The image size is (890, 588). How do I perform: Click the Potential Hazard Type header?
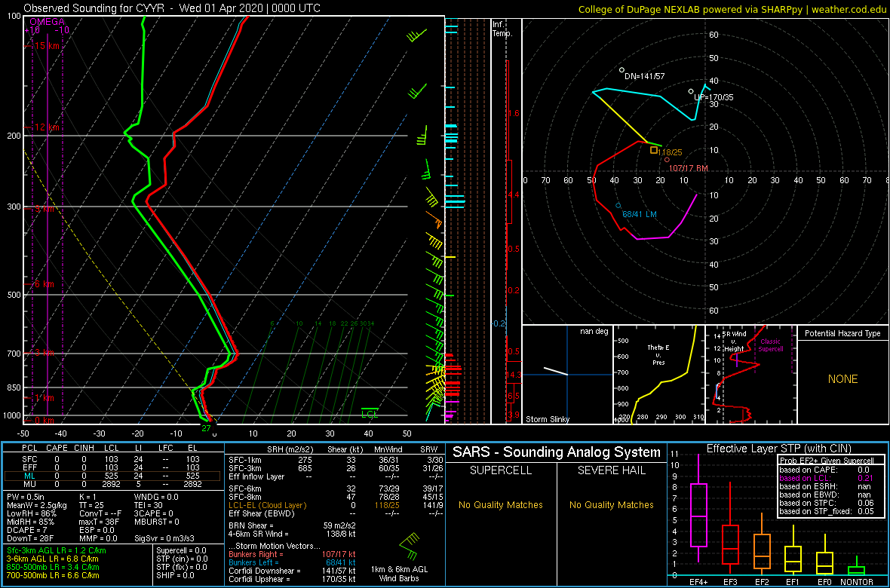coord(842,333)
